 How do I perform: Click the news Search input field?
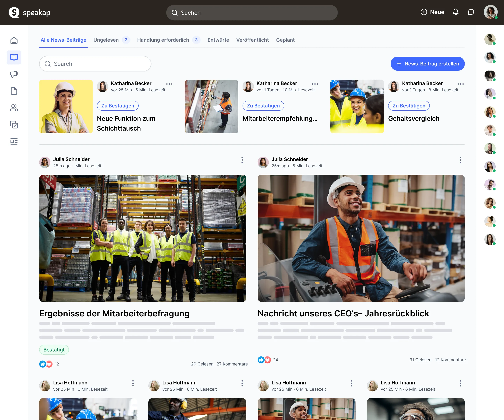[x=95, y=64]
